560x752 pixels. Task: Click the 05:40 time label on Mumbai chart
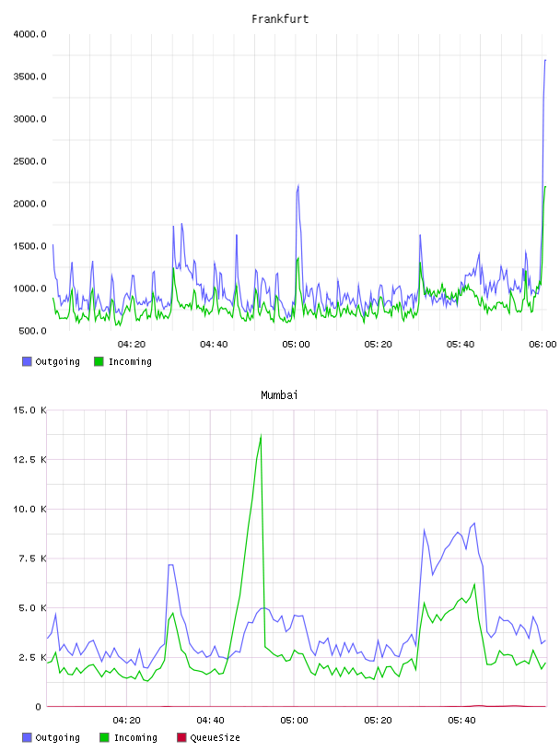(461, 721)
